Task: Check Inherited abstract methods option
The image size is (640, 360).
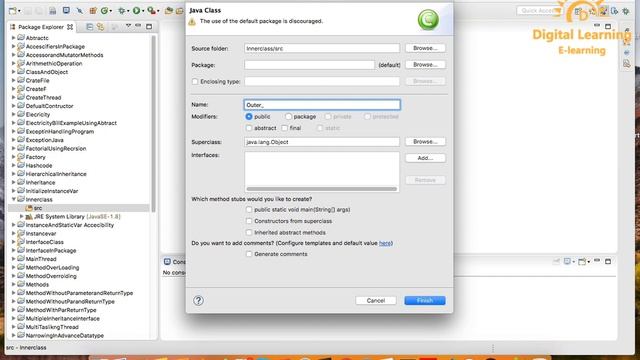Action: click(249, 232)
